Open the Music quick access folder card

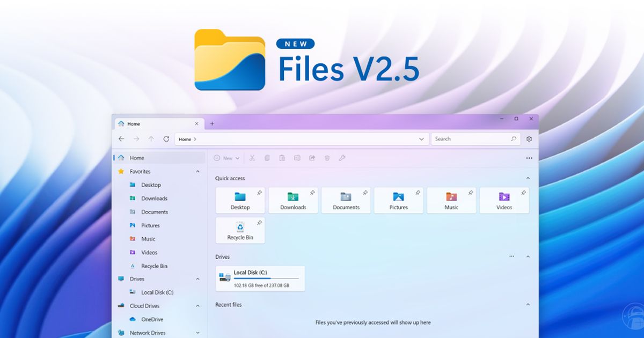[x=451, y=201]
